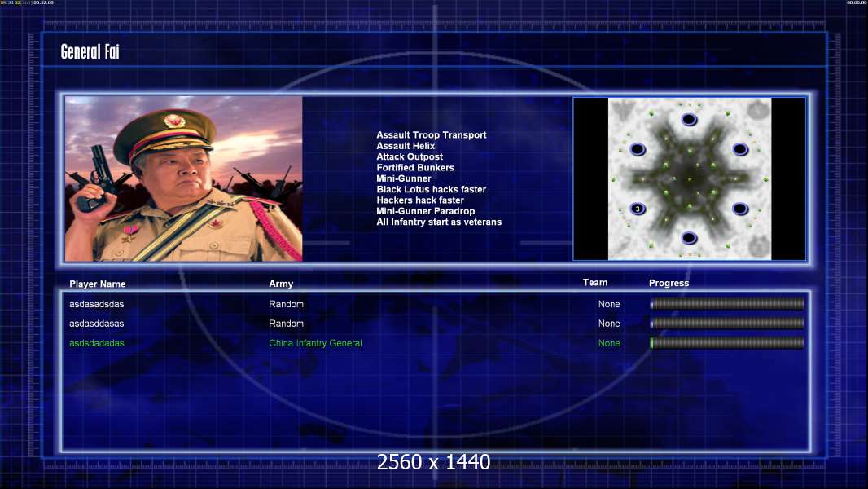Click the "Assault Helix" ability line
The height and width of the screenshot is (489, 868).
(x=406, y=146)
